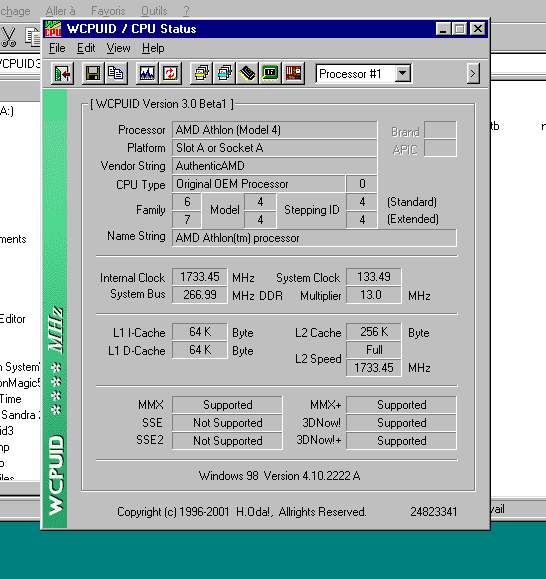
Task: Click the Copy icon in background window toolbar
Action: pos(32,37)
